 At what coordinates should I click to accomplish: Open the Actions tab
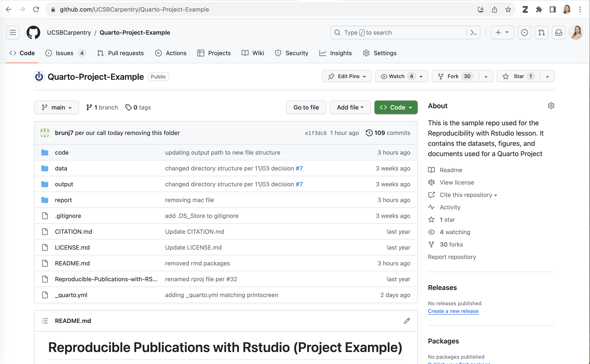click(171, 53)
